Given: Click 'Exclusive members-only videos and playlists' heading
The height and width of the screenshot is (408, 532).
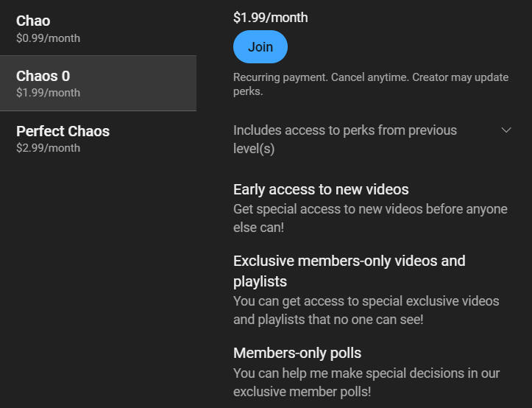Looking at the screenshot, I should 349,270.
